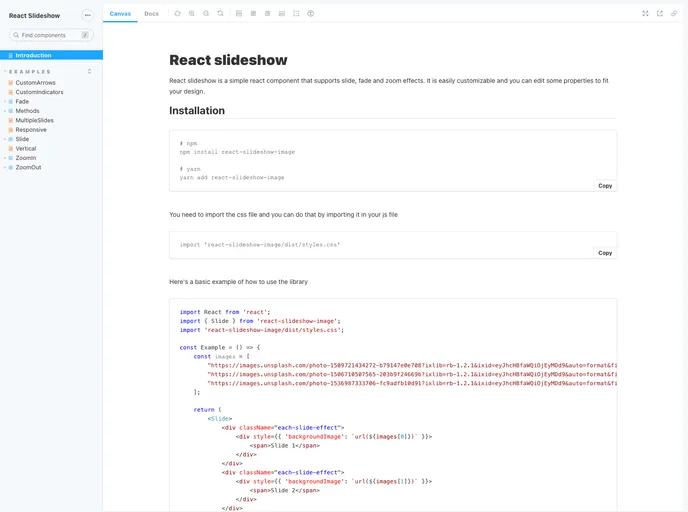This screenshot has width=688, height=512.
Task: Open the accessibility vision simulator icon
Action: click(x=311, y=14)
